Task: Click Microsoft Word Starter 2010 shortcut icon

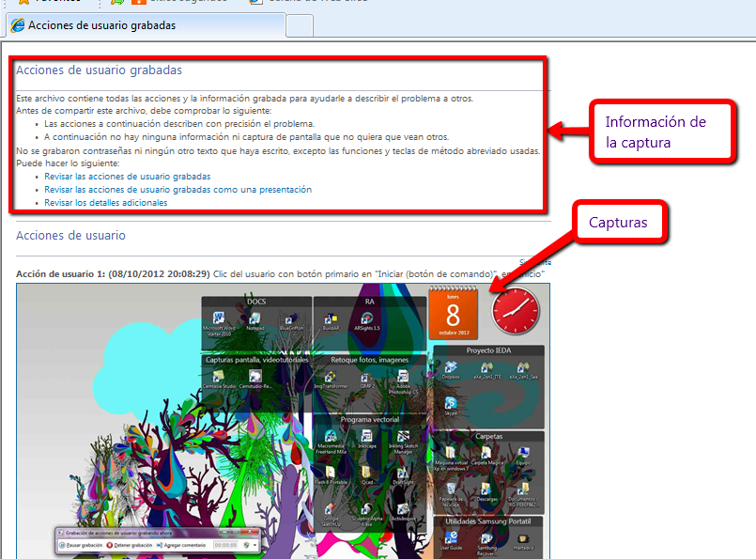Action: [219, 318]
